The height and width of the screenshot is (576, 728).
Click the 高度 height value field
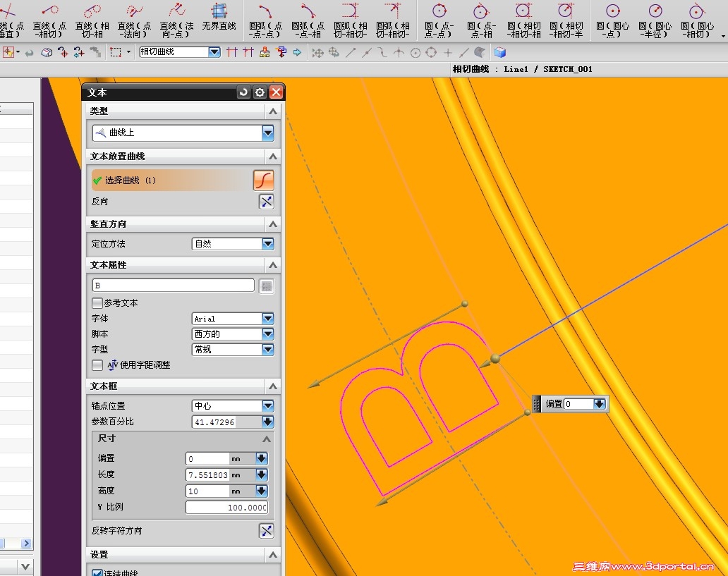(x=207, y=491)
